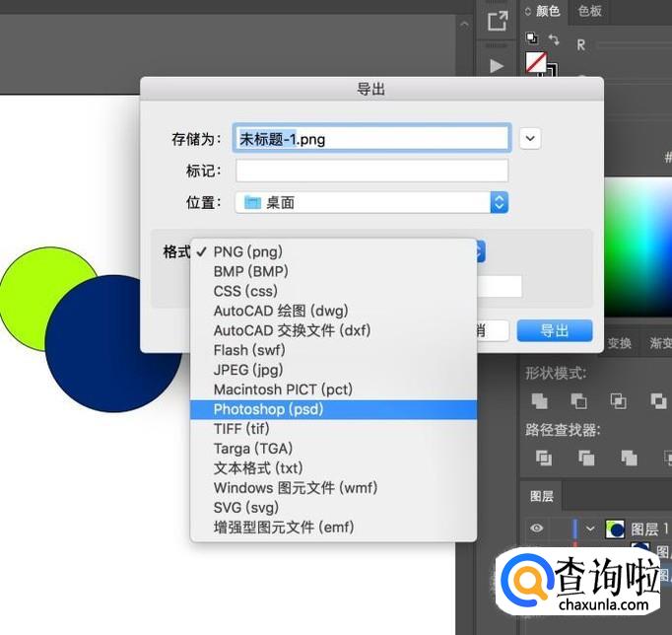Viewport: 672px width, 635px height.
Task: Choose SVG (svg) format option
Action: (x=333, y=508)
